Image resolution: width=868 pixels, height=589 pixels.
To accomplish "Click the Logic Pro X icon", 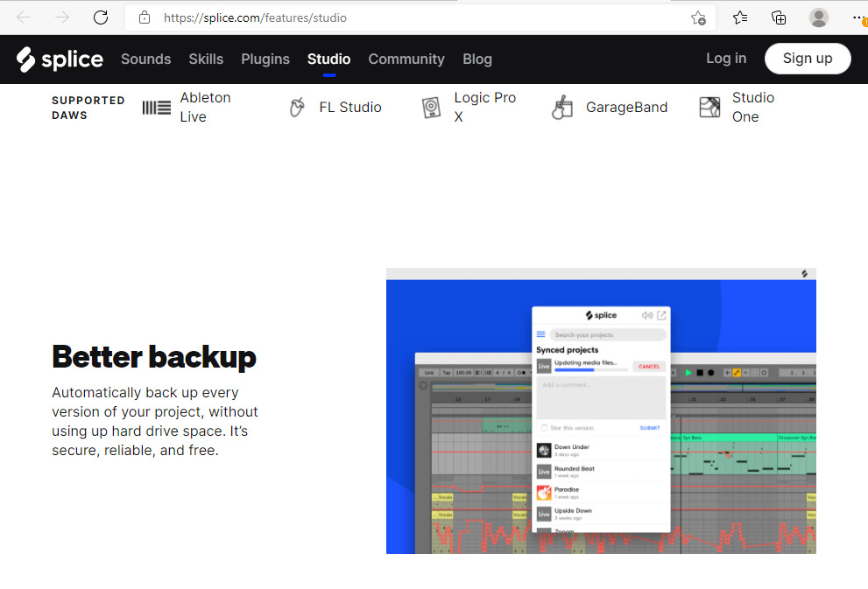I will (x=431, y=108).
